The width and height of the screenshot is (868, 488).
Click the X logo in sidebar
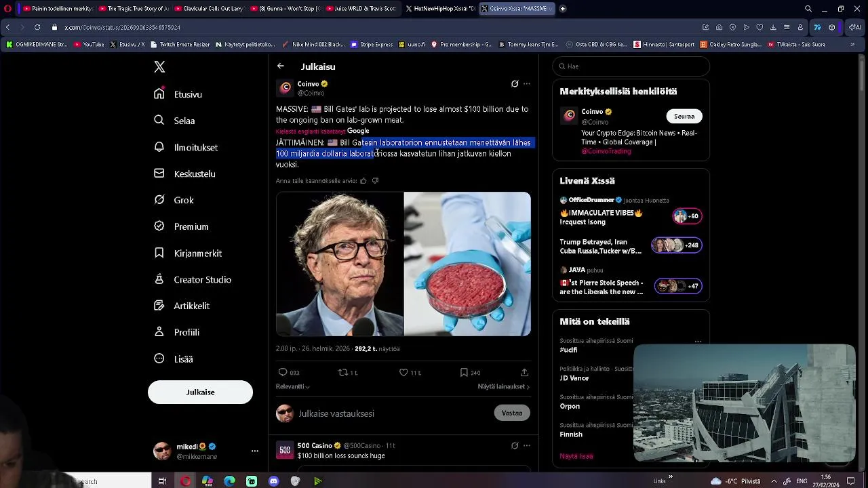tap(159, 66)
